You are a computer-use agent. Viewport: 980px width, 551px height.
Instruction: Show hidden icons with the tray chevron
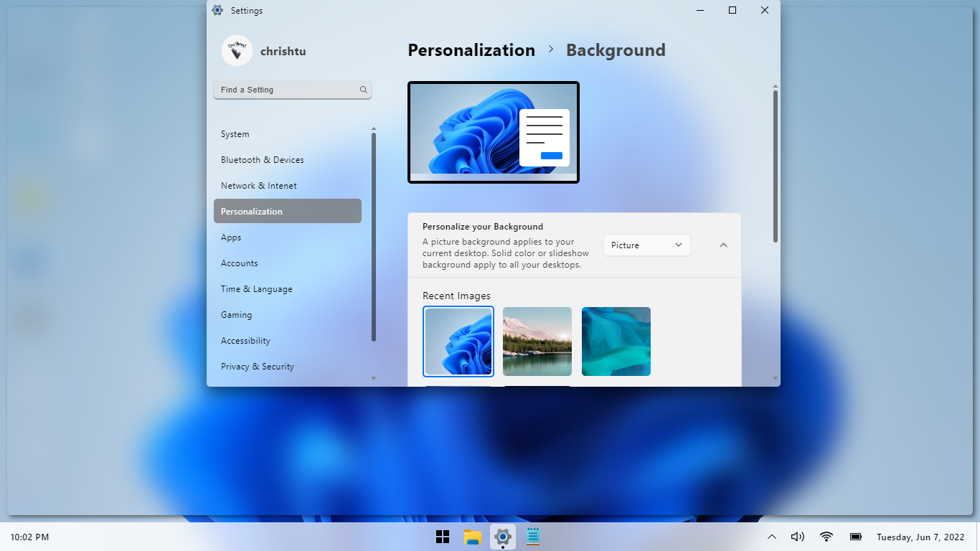click(x=772, y=537)
